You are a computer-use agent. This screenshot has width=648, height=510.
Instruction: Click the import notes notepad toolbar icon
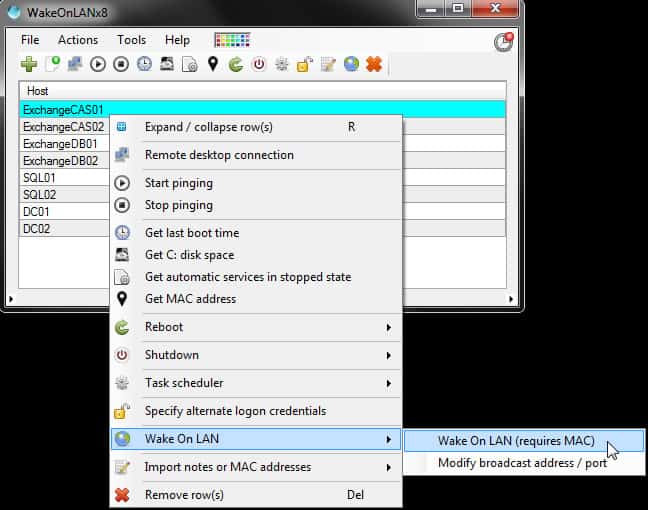click(x=328, y=64)
